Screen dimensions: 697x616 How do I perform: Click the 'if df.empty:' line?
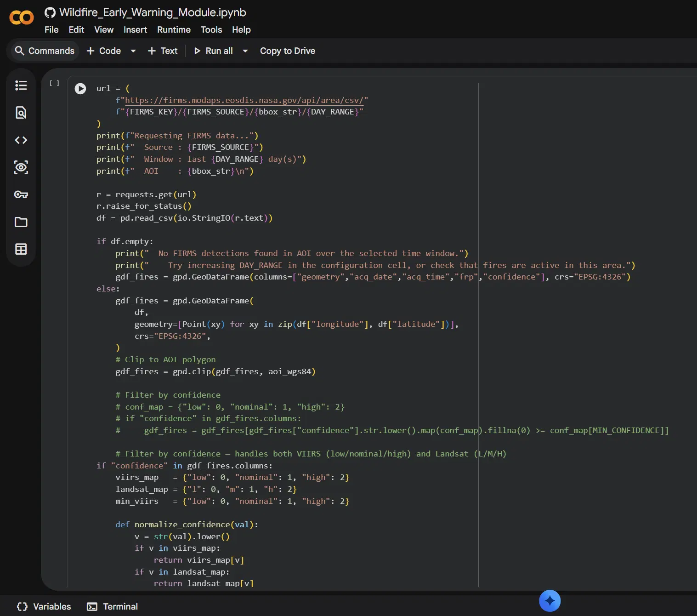click(x=125, y=241)
